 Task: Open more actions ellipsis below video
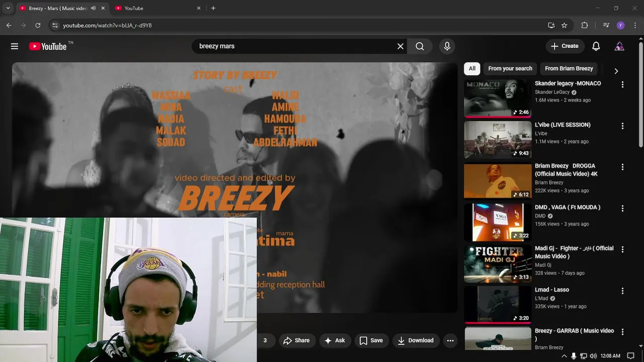450,340
